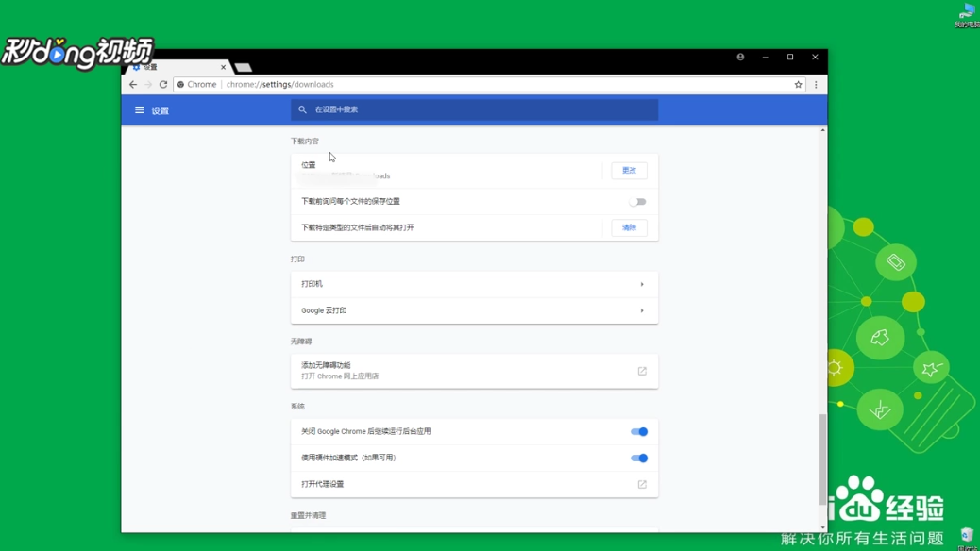Click the 设置 title in blue header
980x551 pixels.
pyautogui.click(x=160, y=110)
